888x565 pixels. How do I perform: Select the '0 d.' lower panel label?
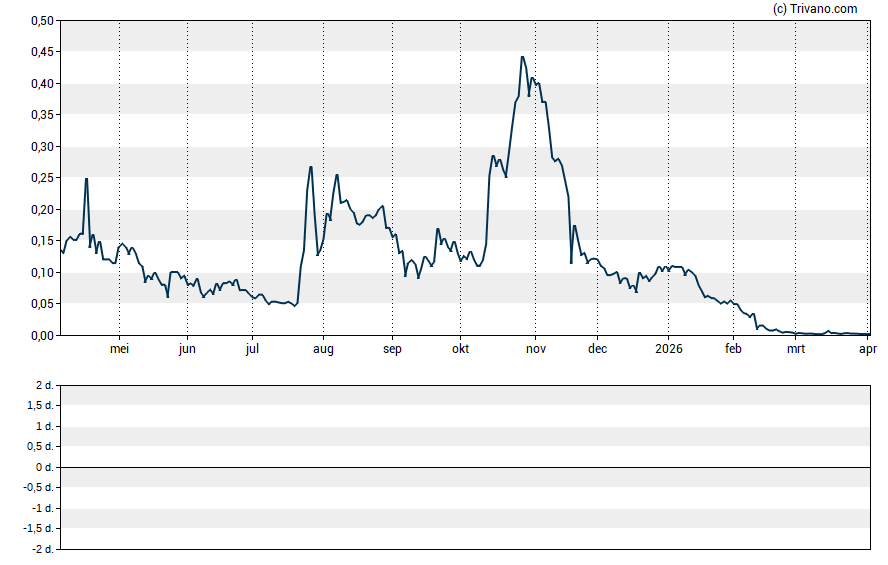[42, 467]
